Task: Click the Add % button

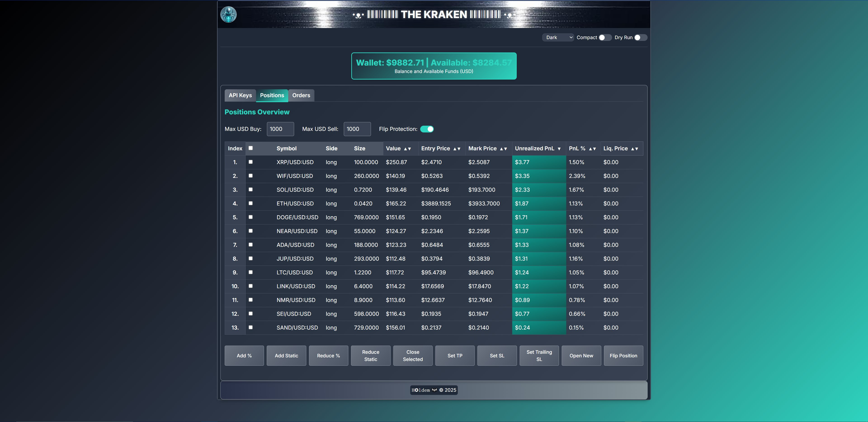Action: click(244, 356)
